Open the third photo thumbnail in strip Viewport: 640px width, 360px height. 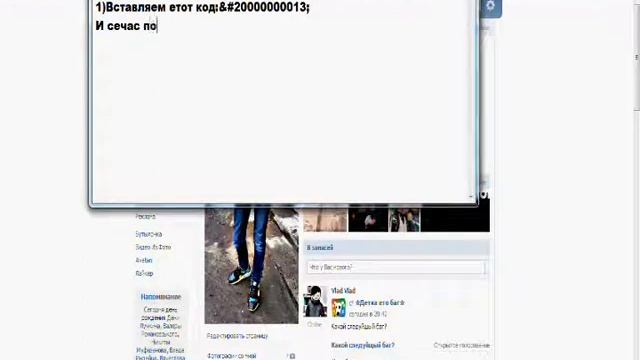404,219
